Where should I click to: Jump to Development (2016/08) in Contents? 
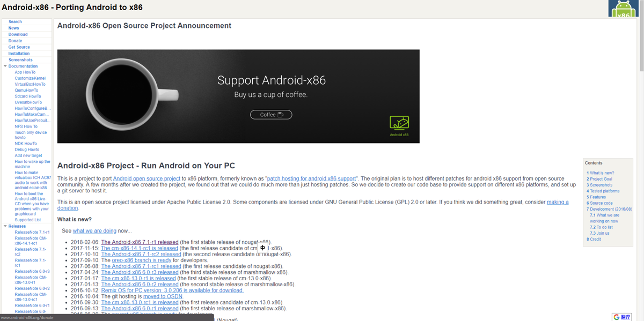coord(610,209)
